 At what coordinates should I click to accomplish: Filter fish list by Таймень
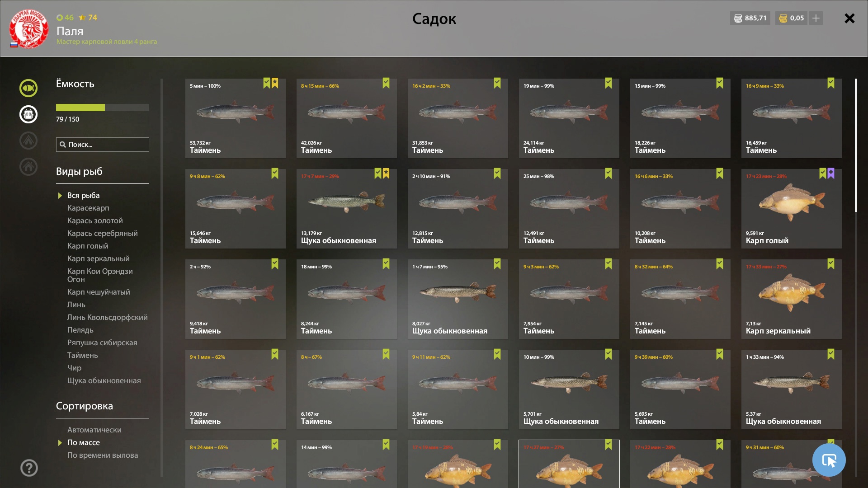click(x=83, y=355)
